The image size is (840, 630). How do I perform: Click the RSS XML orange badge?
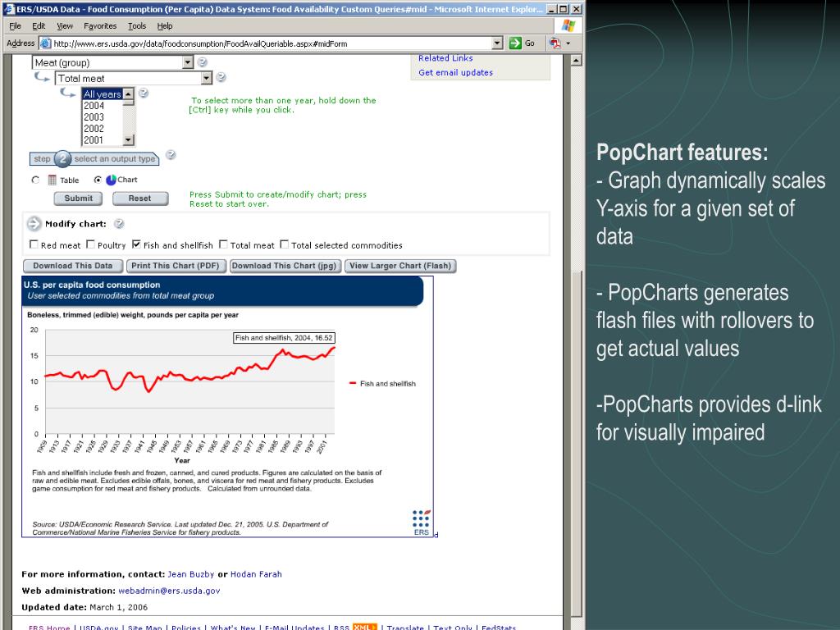pos(365,627)
